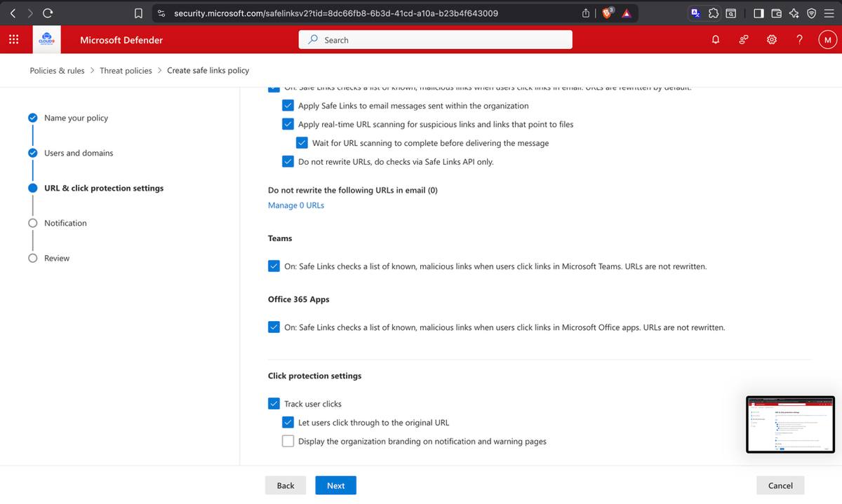This screenshot has height=504, width=842.
Task: Open Brave Shields lion icon
Action: click(x=608, y=13)
